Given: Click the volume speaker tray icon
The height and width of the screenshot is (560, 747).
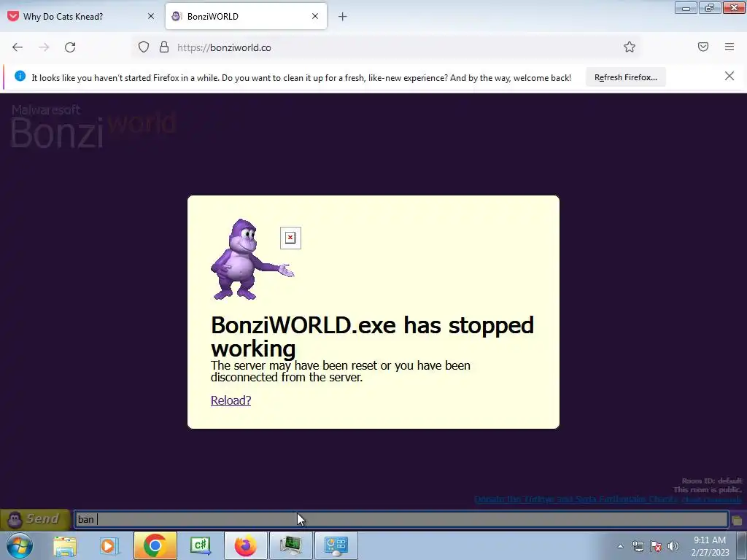Looking at the screenshot, I should click(x=673, y=546).
